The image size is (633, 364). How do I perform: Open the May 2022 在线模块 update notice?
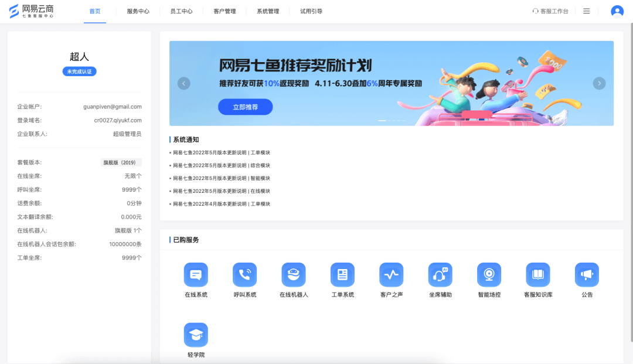[221, 191]
